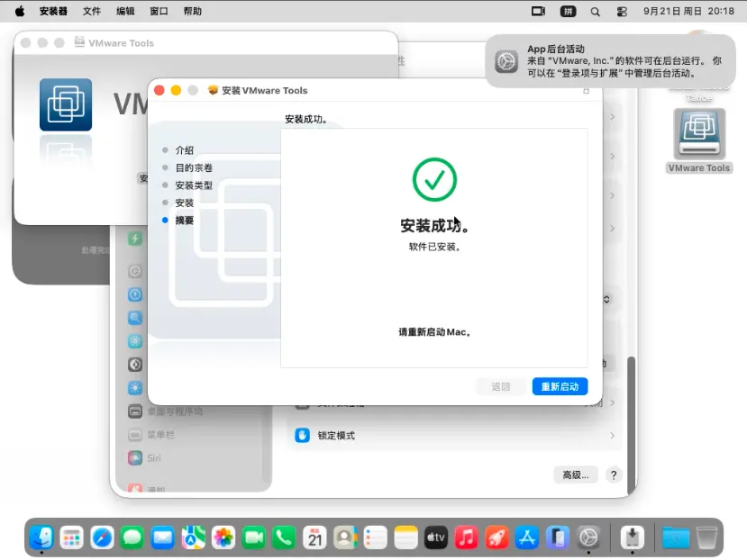Open Launchpad from the Dock
The width and height of the screenshot is (747, 560).
[71, 537]
